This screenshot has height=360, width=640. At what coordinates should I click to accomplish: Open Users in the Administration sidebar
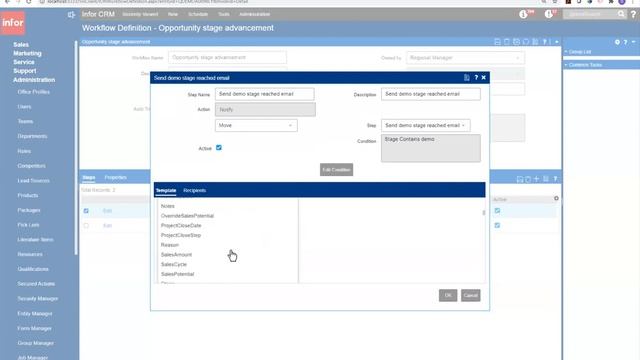[24, 107]
